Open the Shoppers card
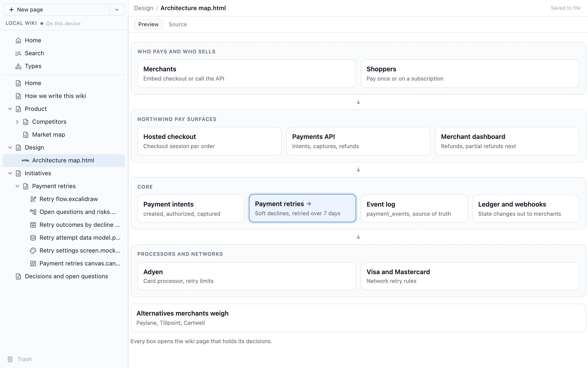 click(470, 74)
